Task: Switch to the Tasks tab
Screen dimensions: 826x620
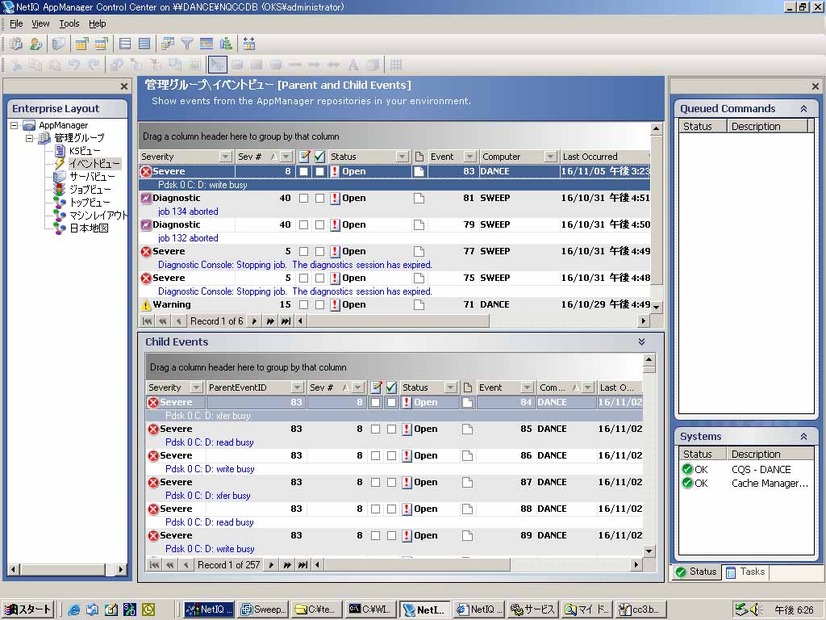Action: point(746,572)
